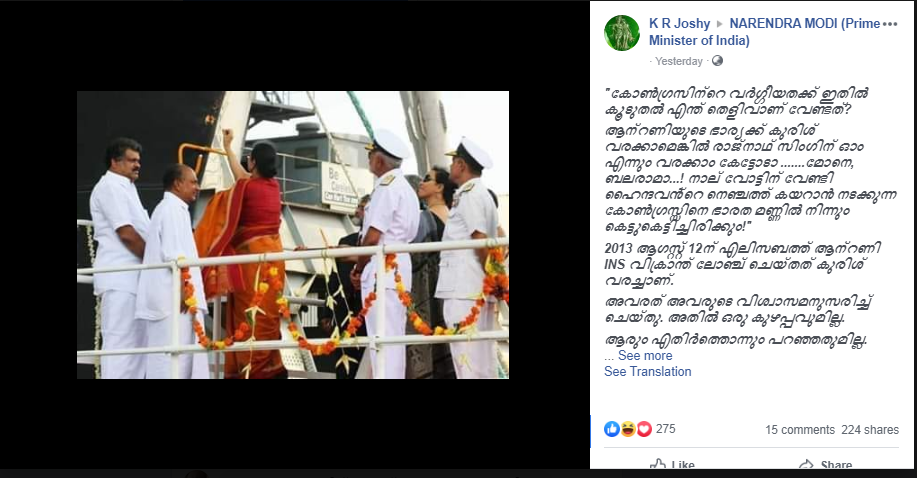917x478 pixels.
Task: Open the Yesterday timestamp link
Action: [x=678, y=61]
